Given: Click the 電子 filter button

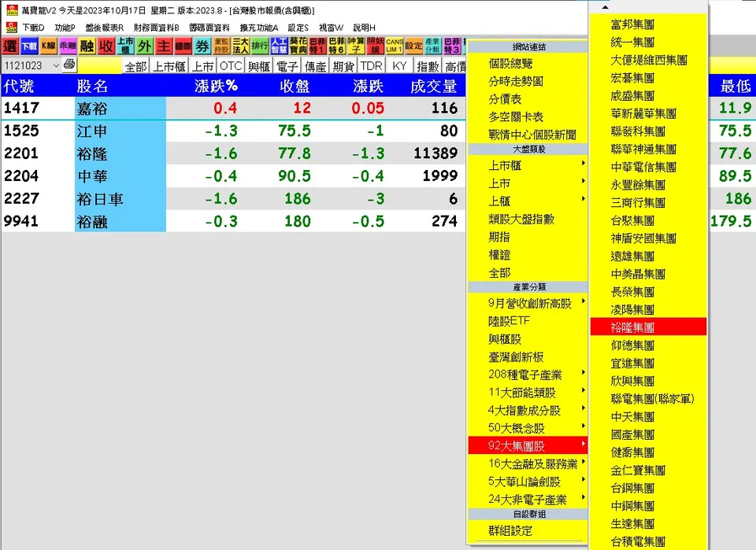Looking at the screenshot, I should 287,66.
